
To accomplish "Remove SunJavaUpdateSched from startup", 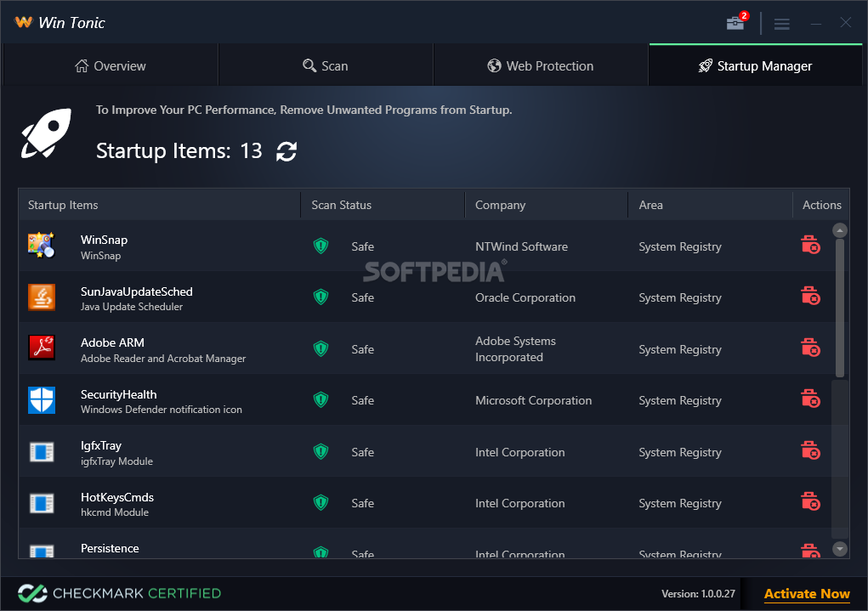I will click(x=810, y=296).
